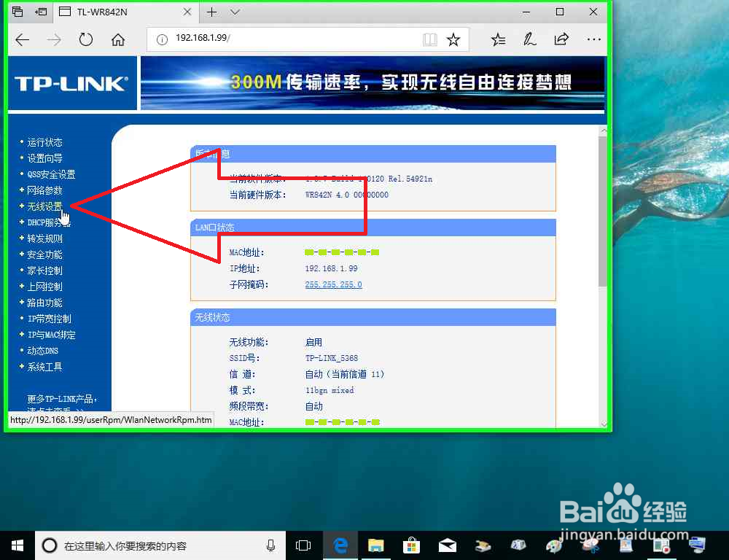Expand 无线设置 menu

pos(44,206)
